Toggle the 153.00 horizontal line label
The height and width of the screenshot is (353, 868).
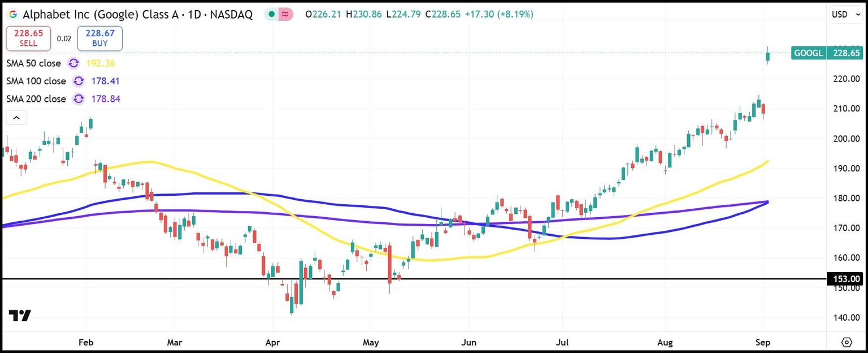[845, 279]
